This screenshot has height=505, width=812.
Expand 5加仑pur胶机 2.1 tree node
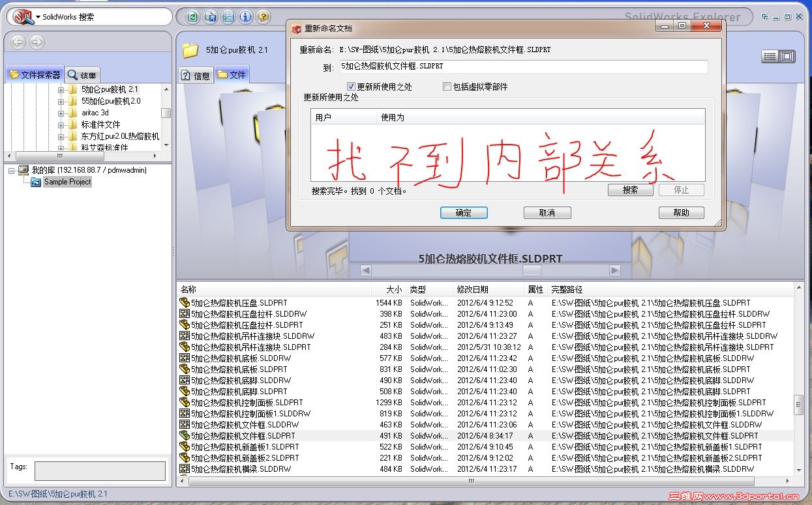coord(61,89)
